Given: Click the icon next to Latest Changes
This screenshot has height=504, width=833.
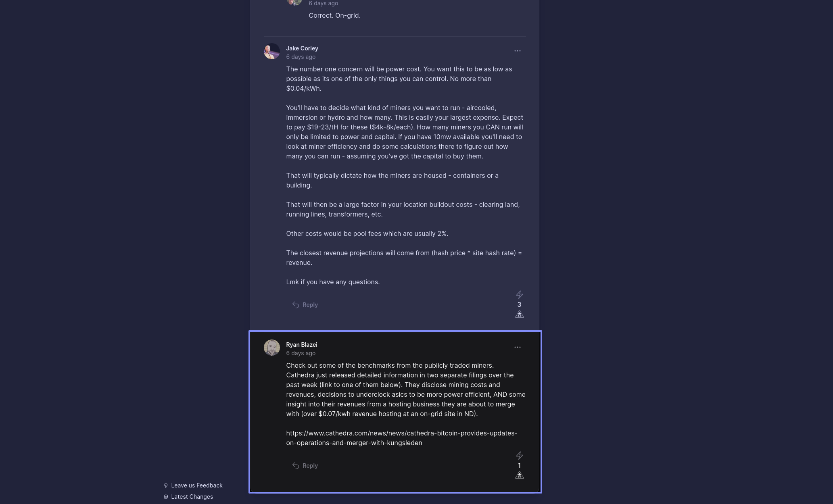Looking at the screenshot, I should (x=166, y=497).
